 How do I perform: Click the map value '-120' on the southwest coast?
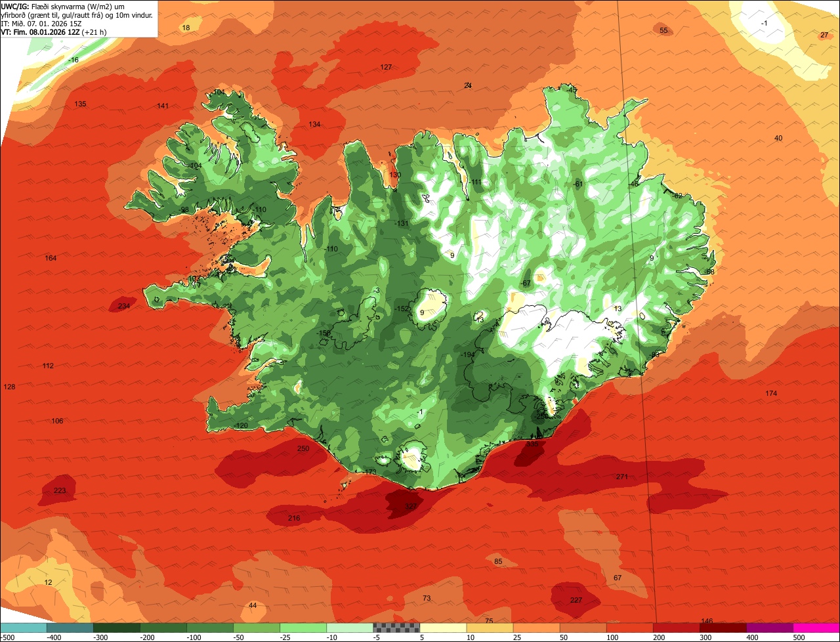click(241, 425)
